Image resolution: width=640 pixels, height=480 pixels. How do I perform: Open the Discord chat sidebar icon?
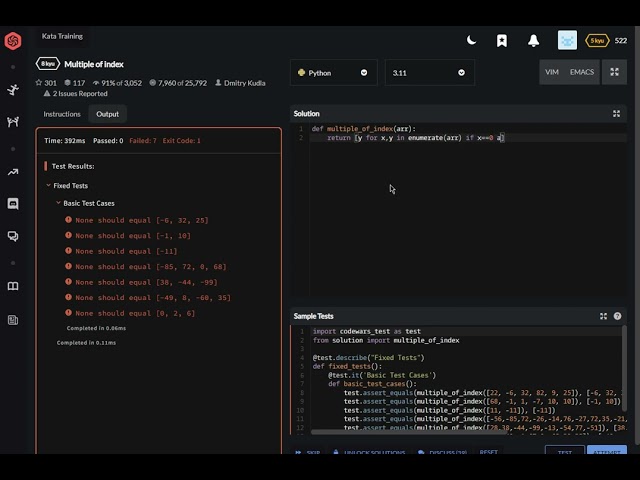click(13, 203)
